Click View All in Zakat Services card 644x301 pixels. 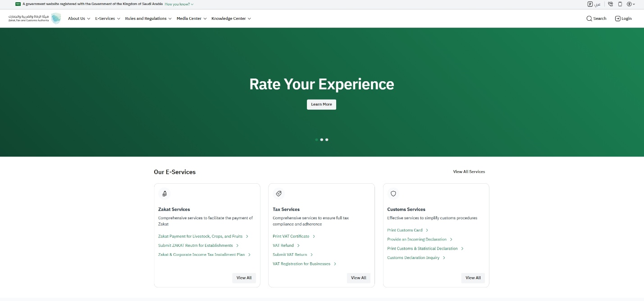[244, 278]
